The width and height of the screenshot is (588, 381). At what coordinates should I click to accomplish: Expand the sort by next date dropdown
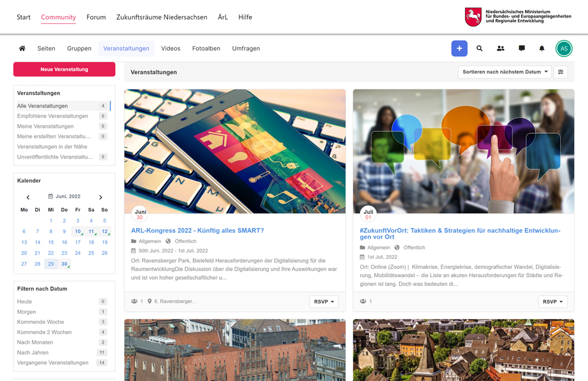click(x=505, y=72)
